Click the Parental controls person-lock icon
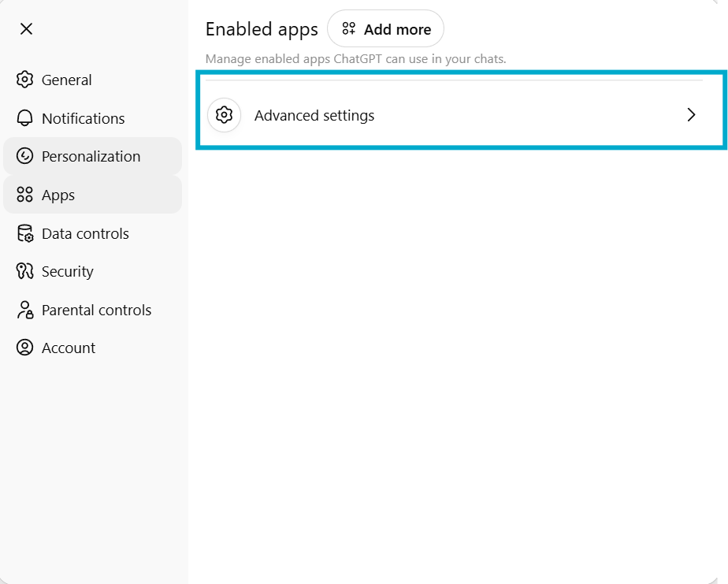The image size is (728, 584). pos(25,310)
